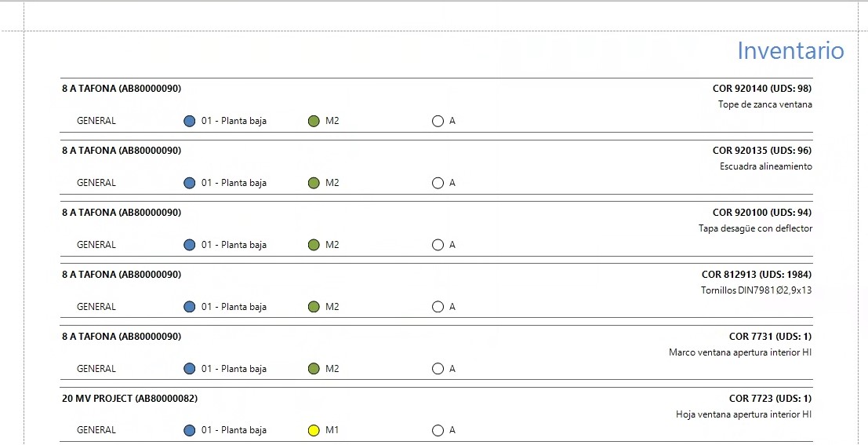Click green M2 circle in COR 920135 row

(314, 183)
